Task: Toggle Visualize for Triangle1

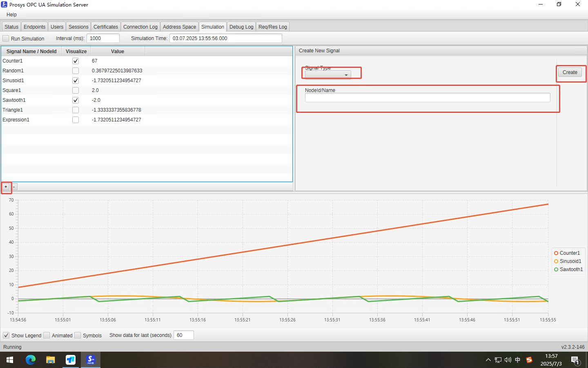Action: pyautogui.click(x=76, y=110)
